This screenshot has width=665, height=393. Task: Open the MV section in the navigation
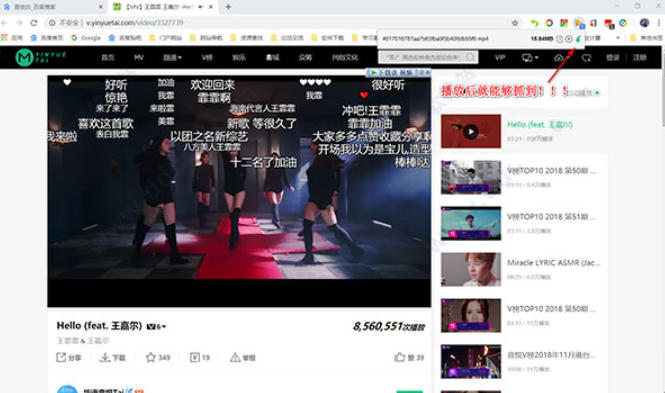(139, 57)
